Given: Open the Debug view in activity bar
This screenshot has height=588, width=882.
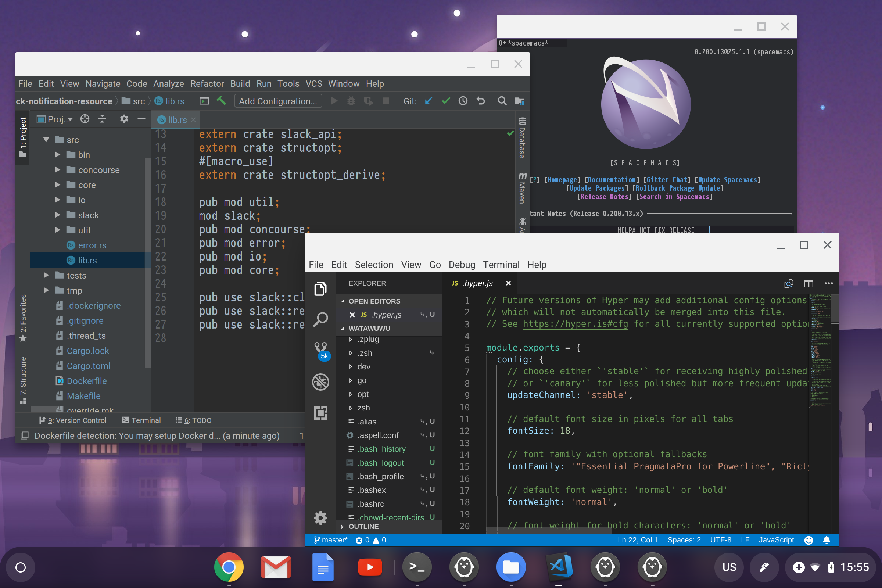Looking at the screenshot, I should [320, 382].
